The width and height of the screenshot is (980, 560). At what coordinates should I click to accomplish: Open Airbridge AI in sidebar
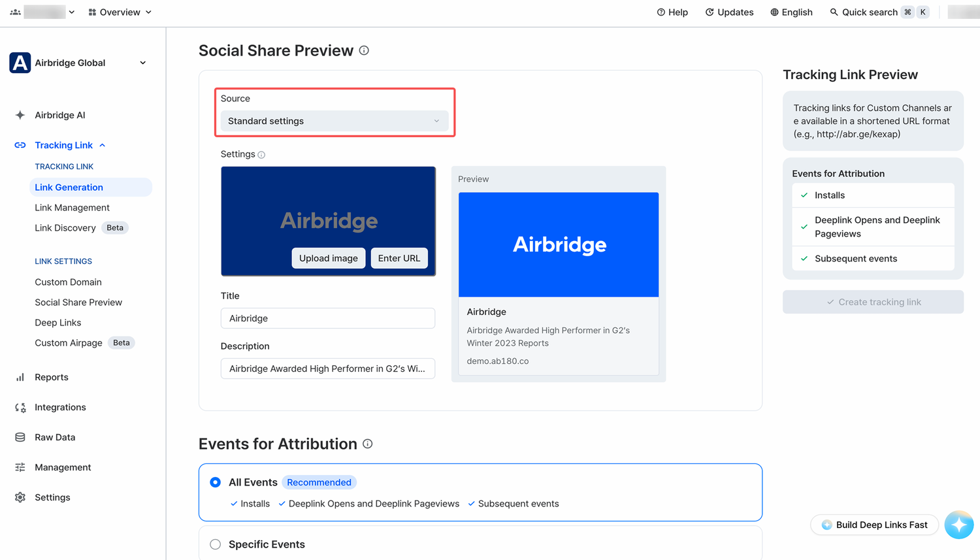tap(60, 115)
